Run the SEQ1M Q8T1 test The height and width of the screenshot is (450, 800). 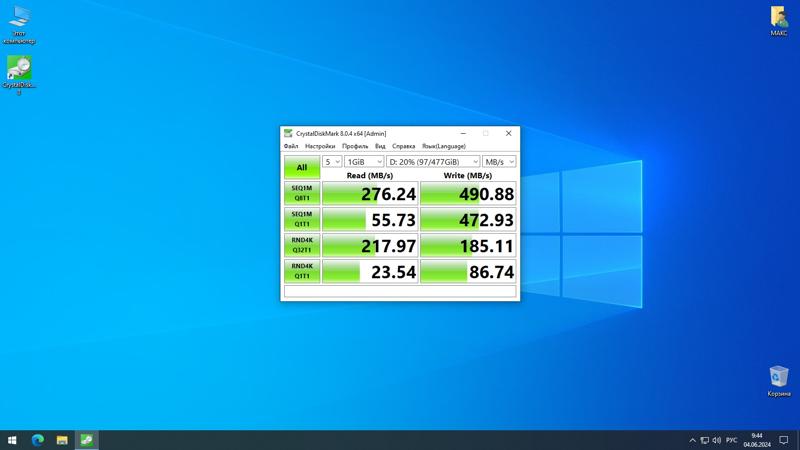tap(301, 194)
